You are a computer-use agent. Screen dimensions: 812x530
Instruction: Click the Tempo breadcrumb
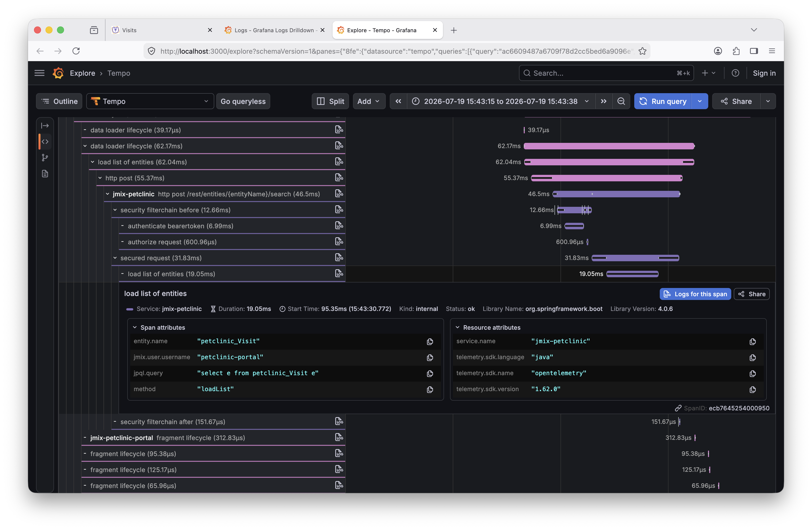click(x=119, y=73)
